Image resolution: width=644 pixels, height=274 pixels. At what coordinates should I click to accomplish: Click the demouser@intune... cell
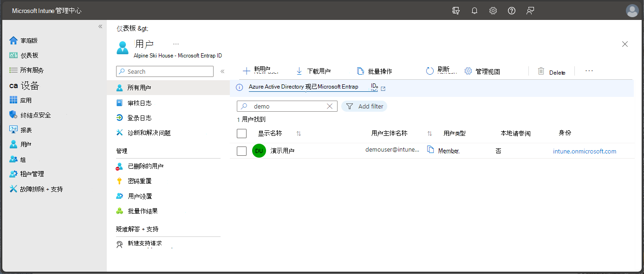coord(392,150)
